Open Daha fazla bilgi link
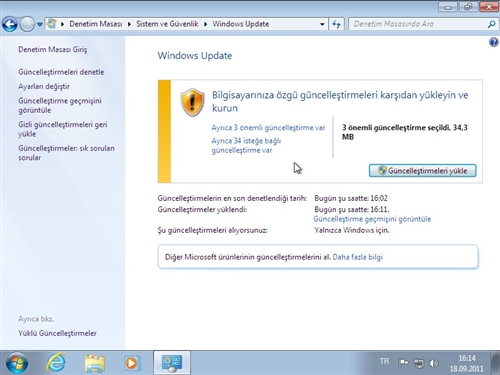Viewport: 500px width, 375px height. click(358, 257)
